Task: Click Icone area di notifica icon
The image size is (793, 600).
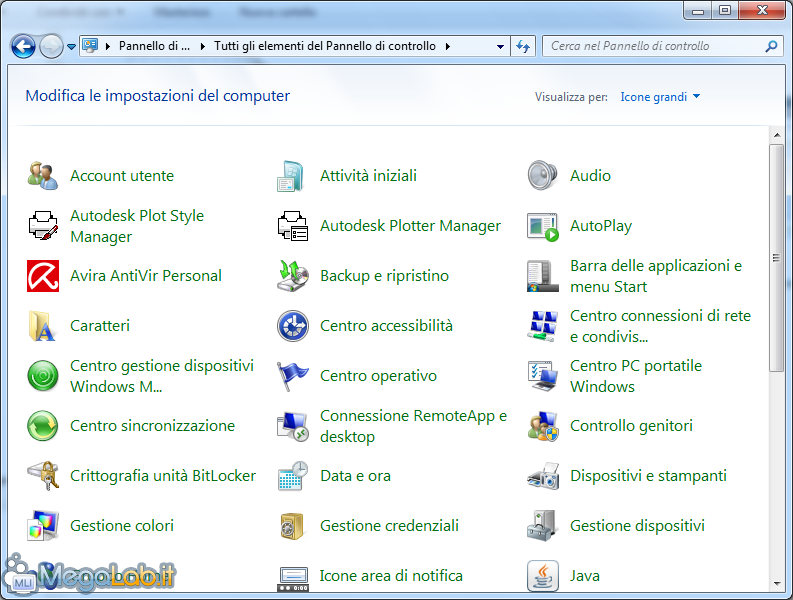Action: click(292, 578)
